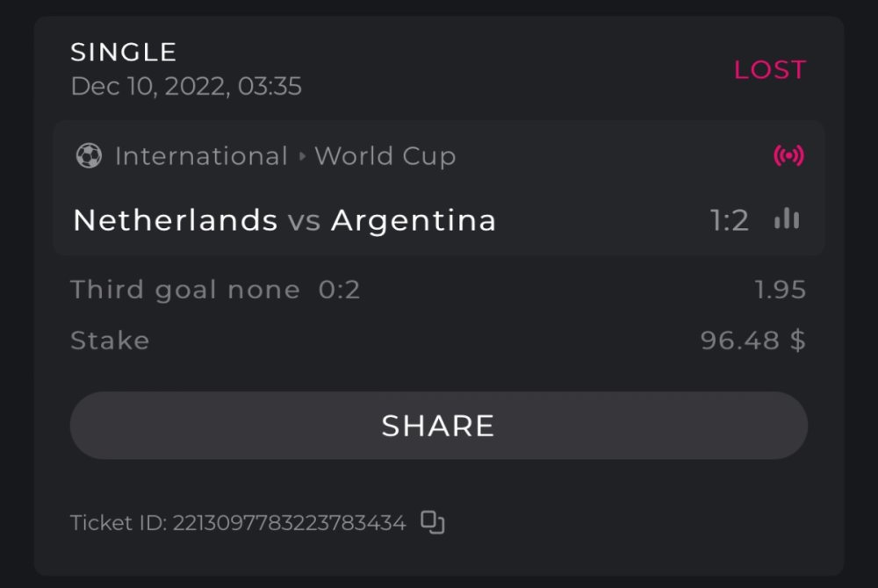Image resolution: width=878 pixels, height=588 pixels.
Task: Copy the Ticket ID with the copy icon
Action: pyautogui.click(x=433, y=523)
